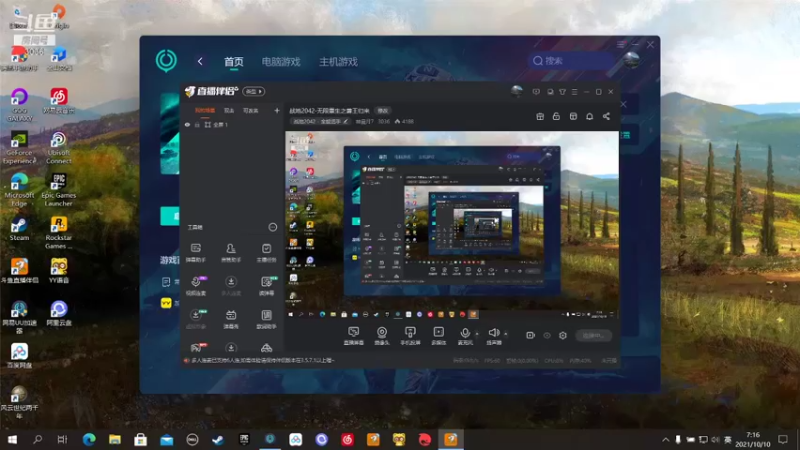Click the car-shaped tool in the toolbox
The width and height of the screenshot is (800, 450).
[x=266, y=348]
